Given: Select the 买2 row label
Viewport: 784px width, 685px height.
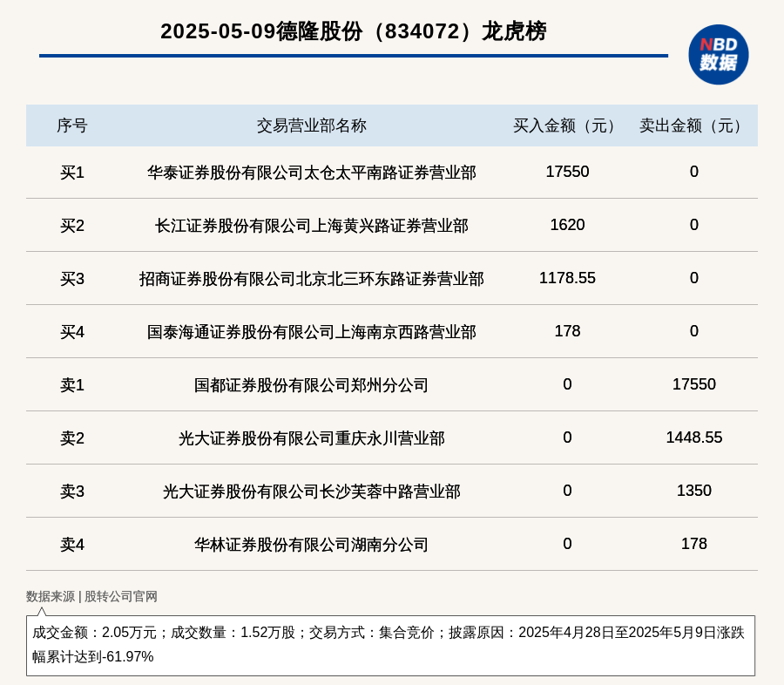Looking at the screenshot, I should coord(72,226).
